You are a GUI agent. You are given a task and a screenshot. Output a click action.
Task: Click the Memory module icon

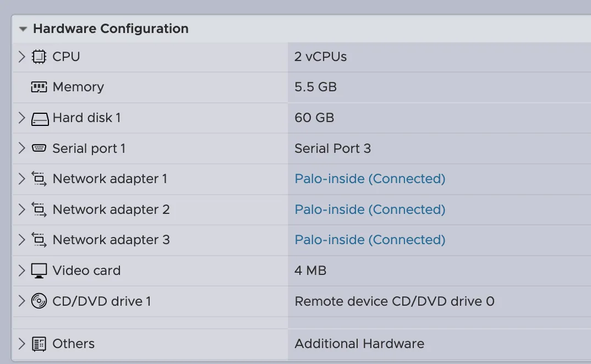[39, 87]
